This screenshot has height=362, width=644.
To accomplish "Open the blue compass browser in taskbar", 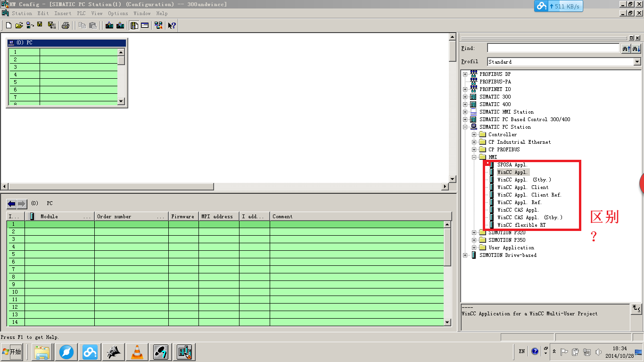I will [x=66, y=352].
